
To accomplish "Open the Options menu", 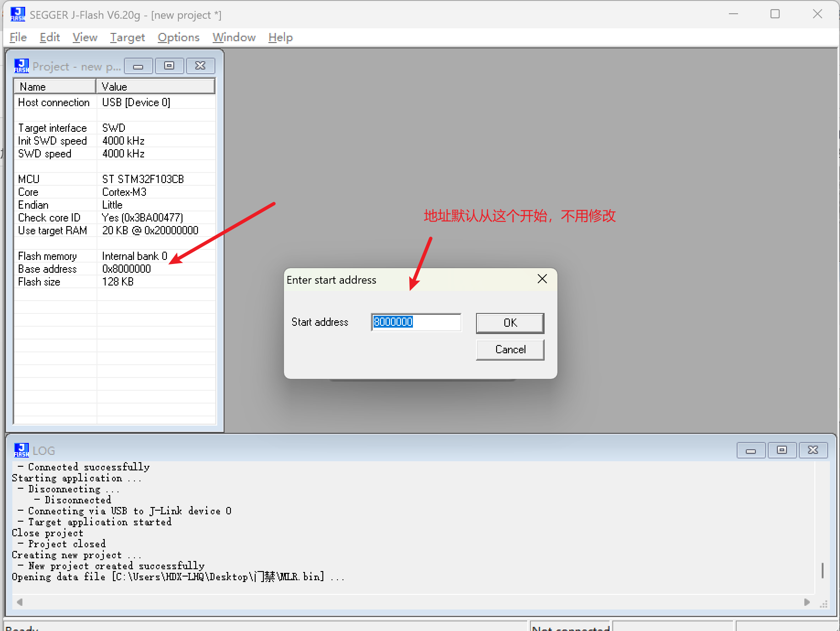I will click(179, 38).
